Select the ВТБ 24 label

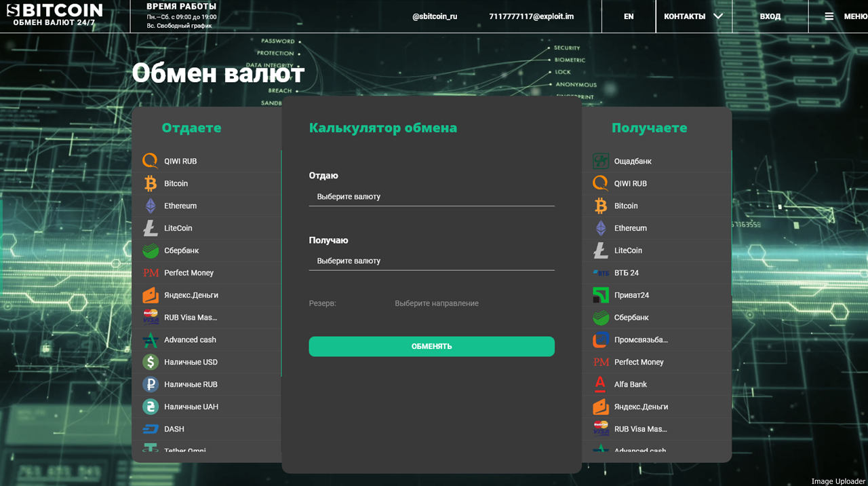[626, 273]
